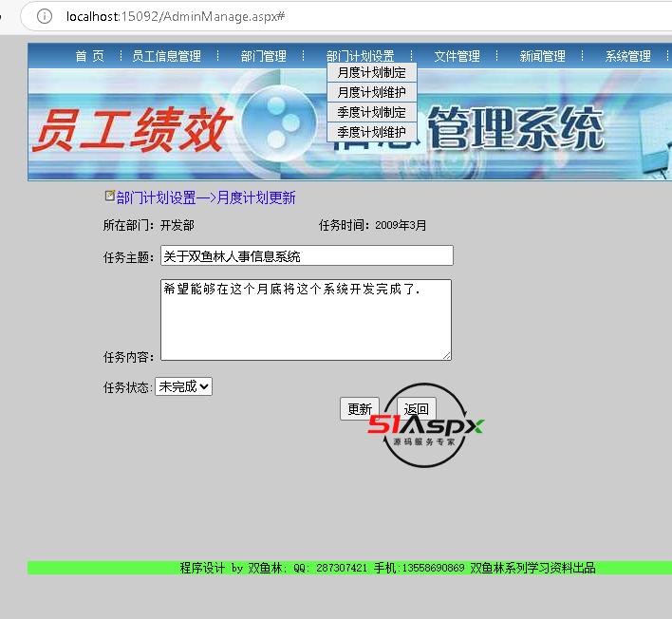
Task: Click the browser address bar URL
Action: 176,16
